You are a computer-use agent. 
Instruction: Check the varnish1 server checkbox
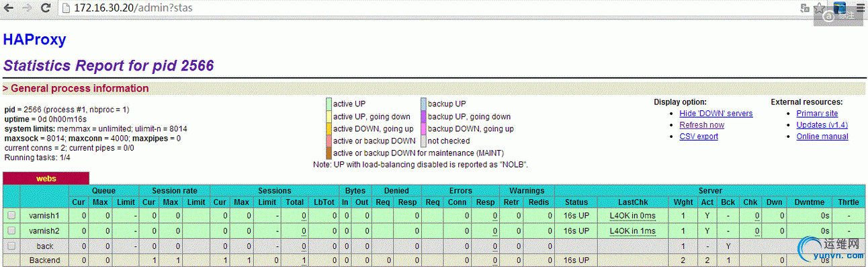[11, 215]
